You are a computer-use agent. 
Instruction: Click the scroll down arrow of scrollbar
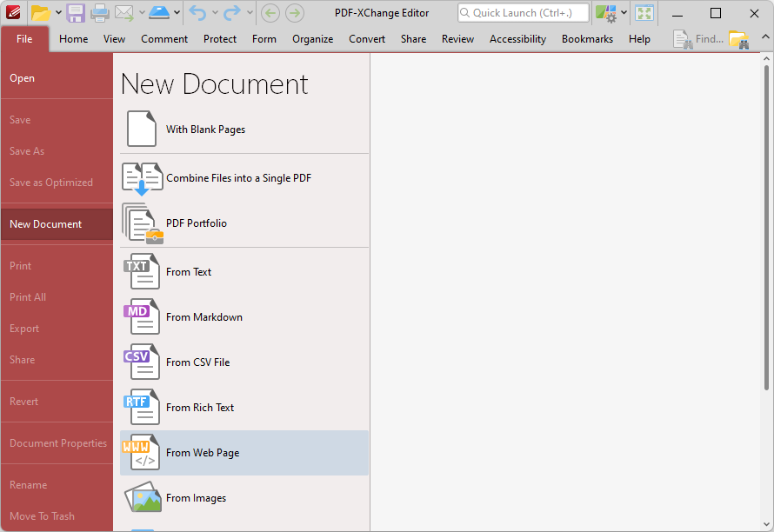[766, 524]
